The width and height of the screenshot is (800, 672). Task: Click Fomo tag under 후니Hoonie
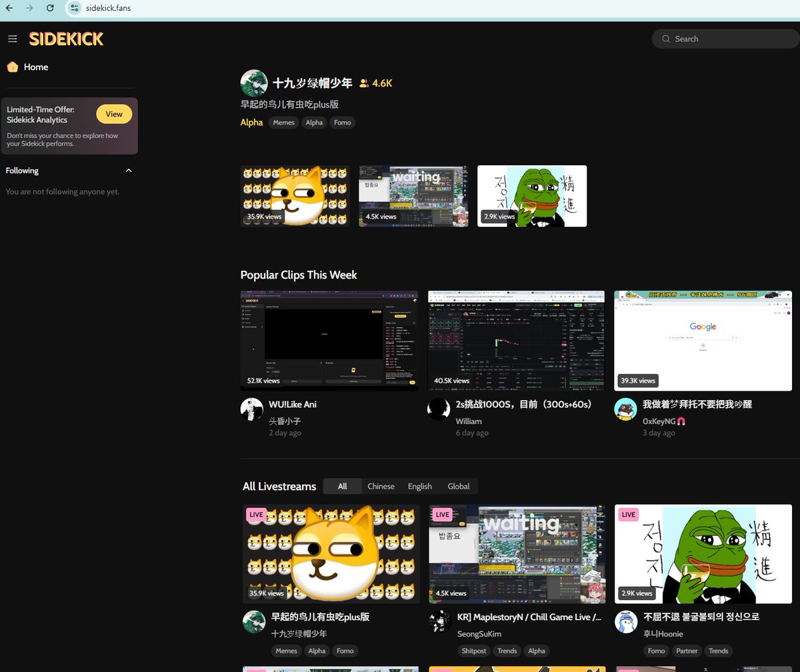(656, 651)
